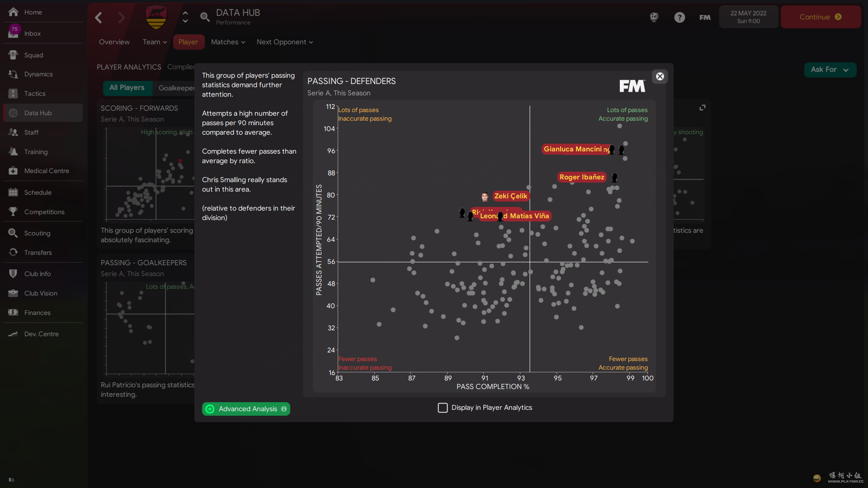Screen dimensions: 868x488
Task: Close the Passing - Defenders popup
Action: (x=660, y=76)
